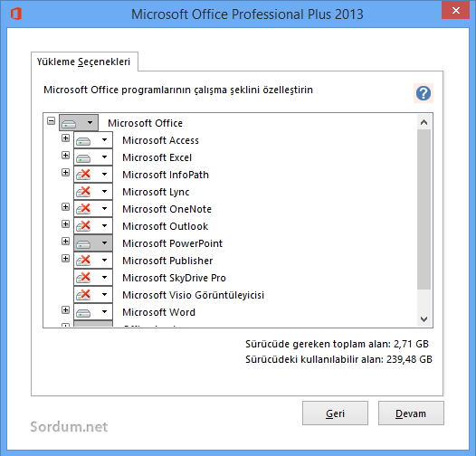Screen dimensions: 476x456
Task: Click the Devam button
Action: [411, 413]
